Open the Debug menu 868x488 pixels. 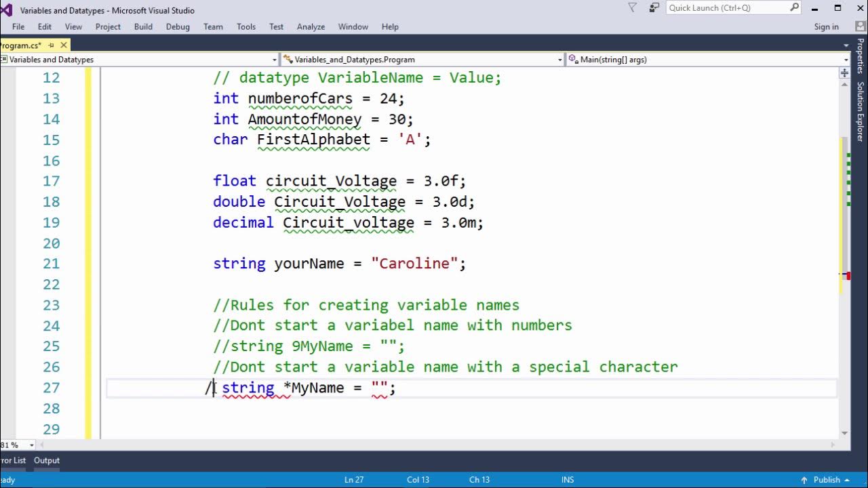click(178, 26)
